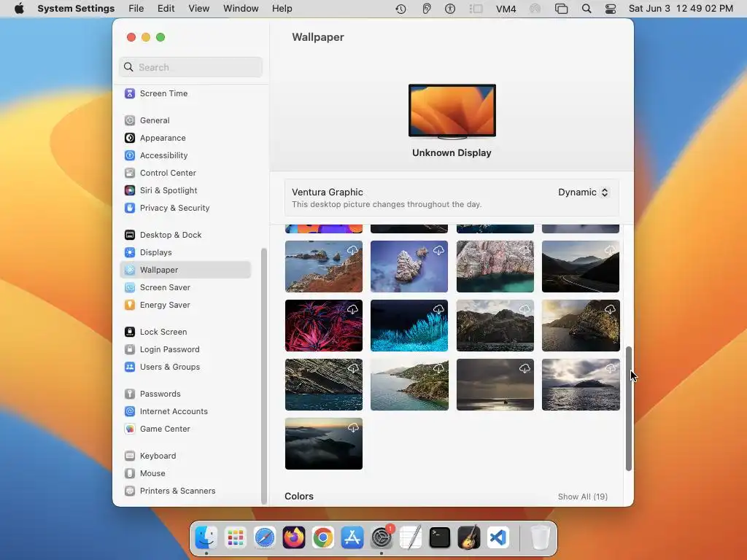Viewport: 747px width, 560px height.
Task: Download the pink cliff lagoon wallpaper
Action: pos(525,250)
